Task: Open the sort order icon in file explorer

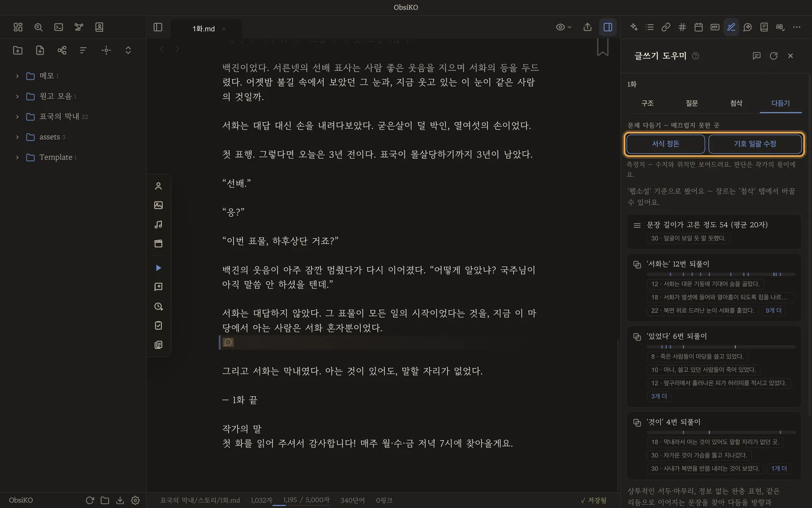Action: click(84, 50)
